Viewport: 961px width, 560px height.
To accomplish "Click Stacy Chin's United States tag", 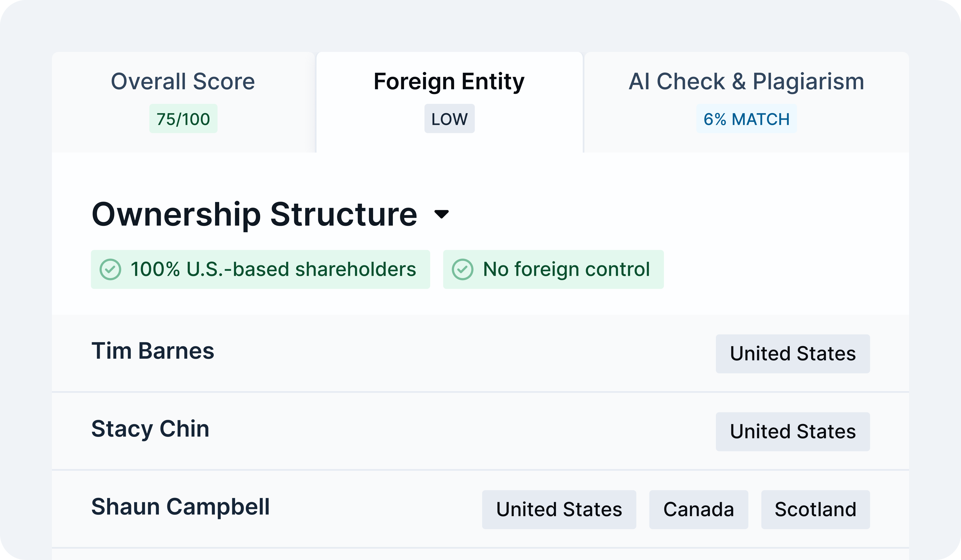I will pos(792,432).
